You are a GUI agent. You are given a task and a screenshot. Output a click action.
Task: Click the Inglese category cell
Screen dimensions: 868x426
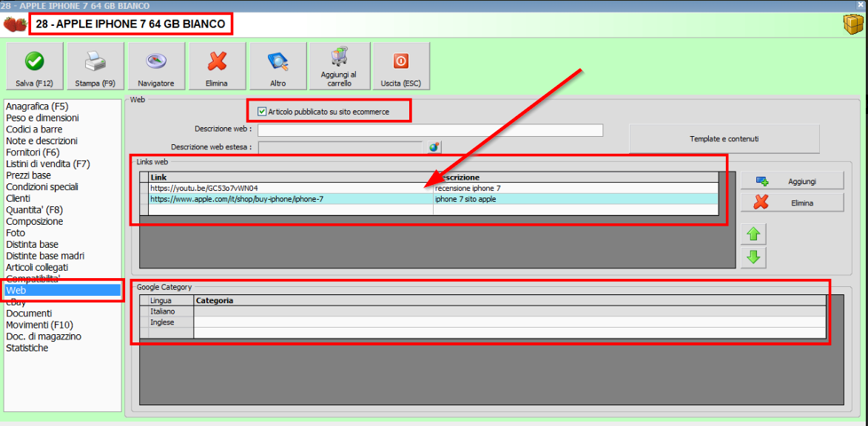tap(510, 322)
